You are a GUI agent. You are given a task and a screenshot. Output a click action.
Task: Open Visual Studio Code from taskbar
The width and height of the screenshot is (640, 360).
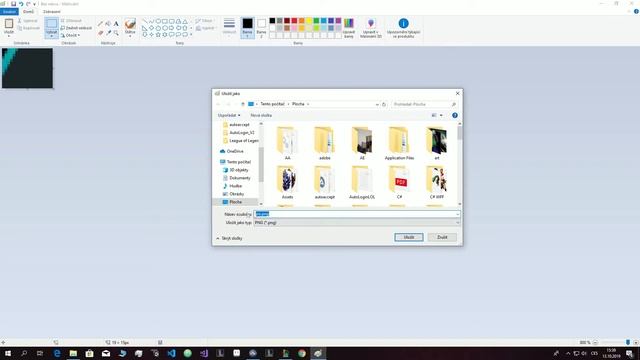(x=171, y=353)
